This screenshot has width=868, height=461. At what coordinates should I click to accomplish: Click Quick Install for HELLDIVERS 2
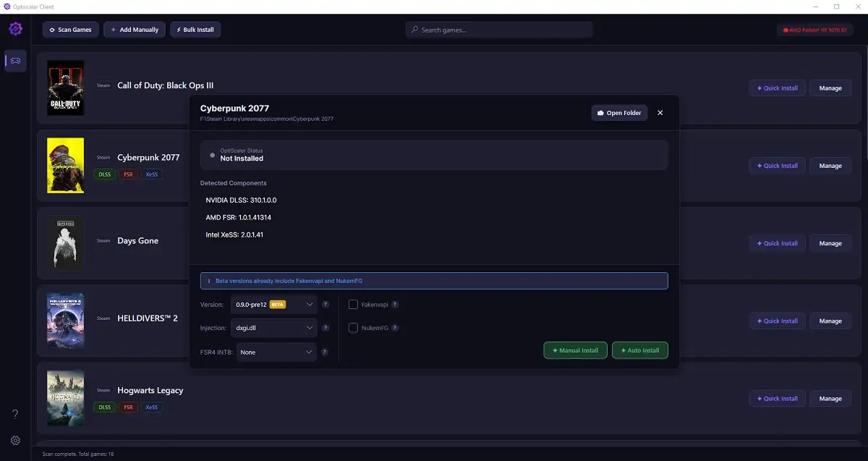[777, 321]
